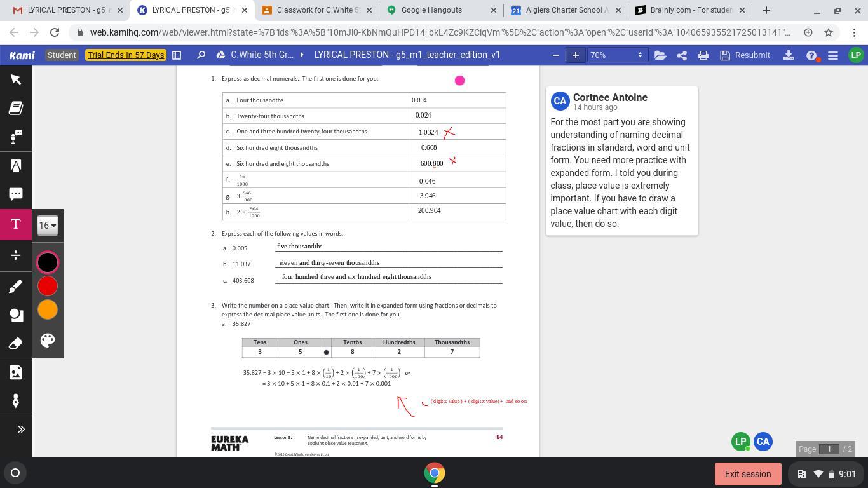Screen dimensions: 868x488
Task: Open Cortnee Antoine's comment card
Action: [x=622, y=161]
